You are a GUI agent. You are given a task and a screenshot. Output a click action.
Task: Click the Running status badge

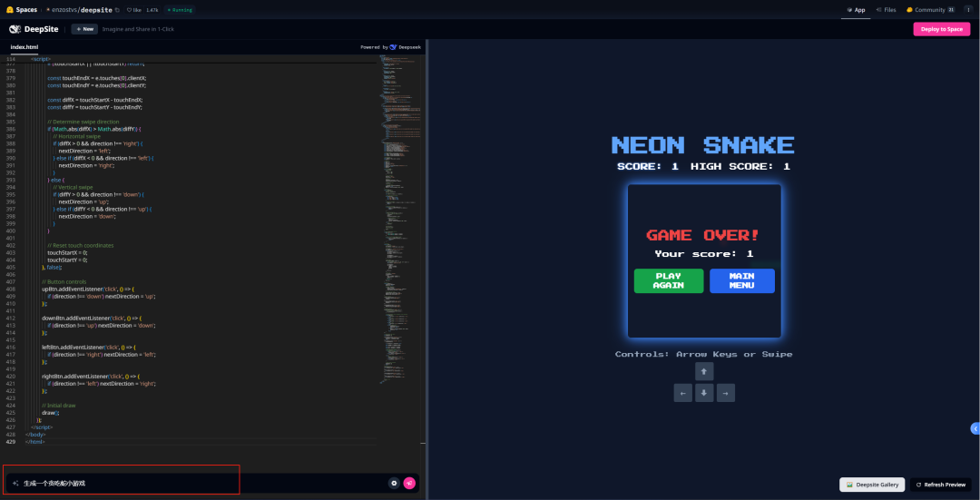click(x=180, y=10)
